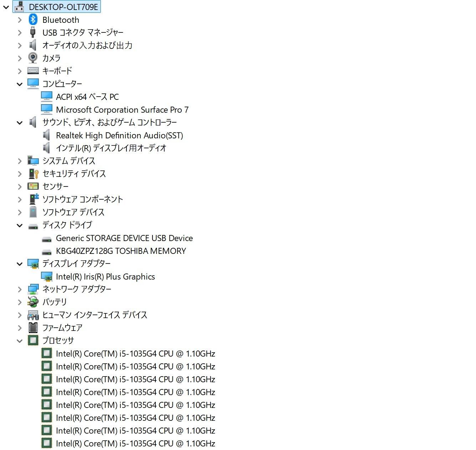Select KBG40ZPZ128G TOSHIBA MEMORY drive
This screenshot has width=476, height=450.
(121, 251)
